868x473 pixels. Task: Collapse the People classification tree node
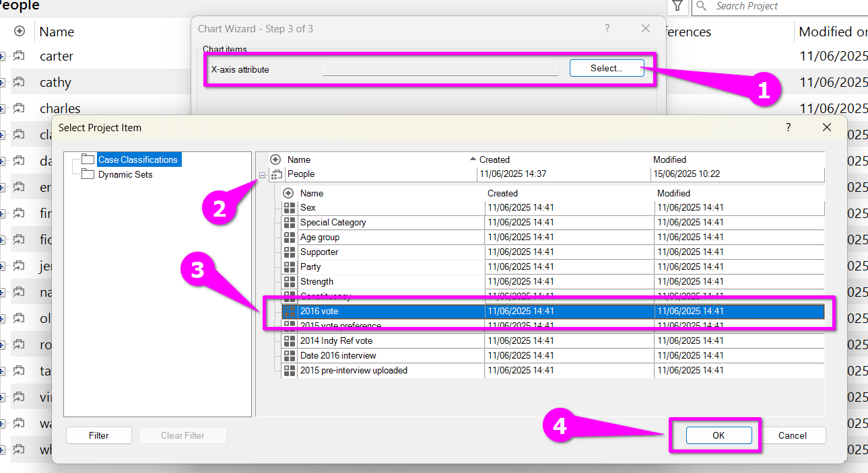pos(262,175)
